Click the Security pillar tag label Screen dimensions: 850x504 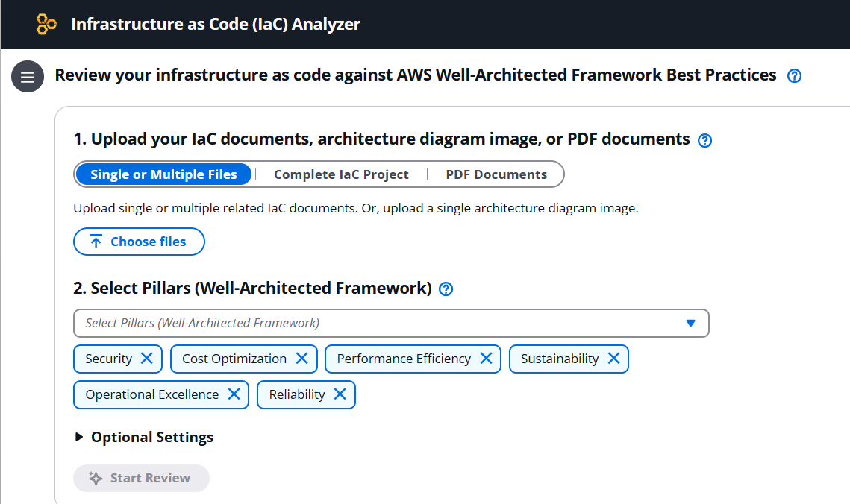(108, 359)
